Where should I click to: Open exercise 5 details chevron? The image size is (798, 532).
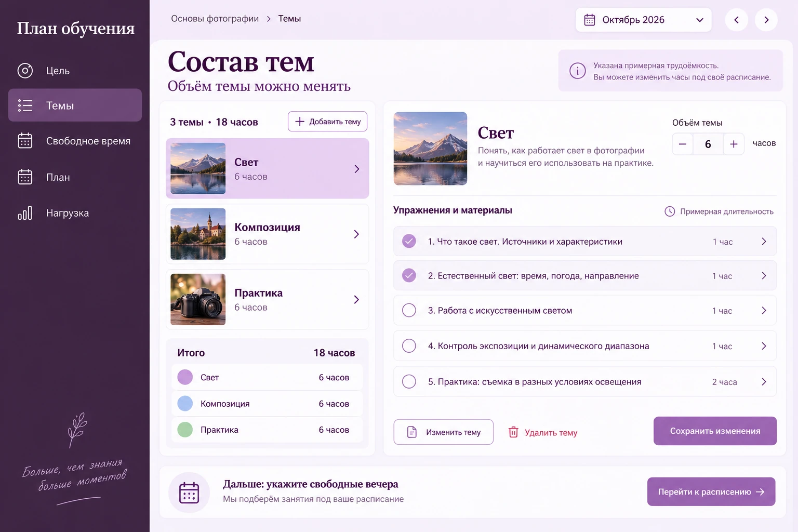coord(764,381)
